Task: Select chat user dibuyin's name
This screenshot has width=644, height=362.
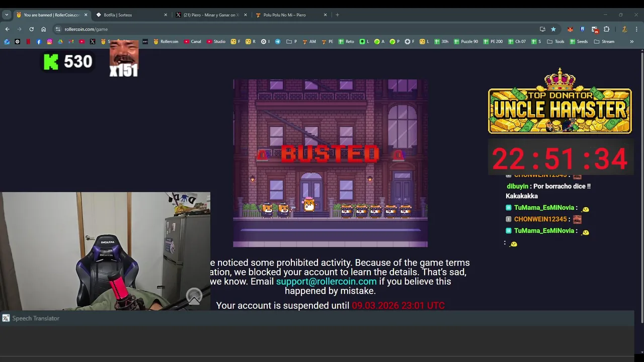Action: coord(517,186)
